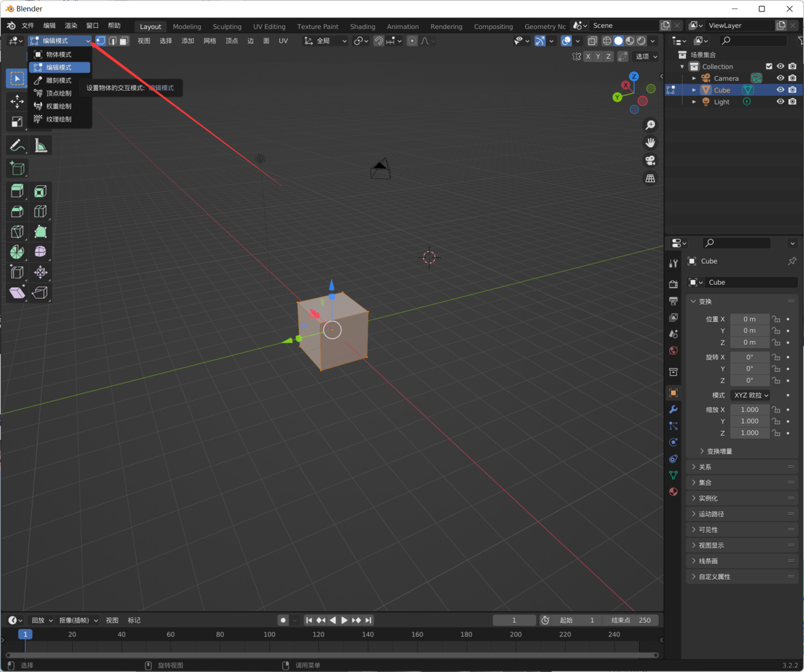The image size is (804, 672).
Task: Collapse the Collection tree item
Action: (x=682, y=67)
